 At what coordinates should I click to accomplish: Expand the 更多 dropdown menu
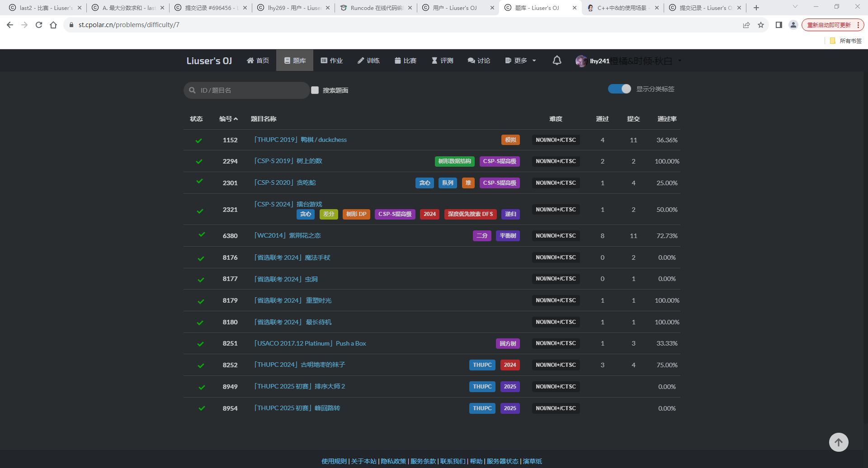pyautogui.click(x=520, y=61)
